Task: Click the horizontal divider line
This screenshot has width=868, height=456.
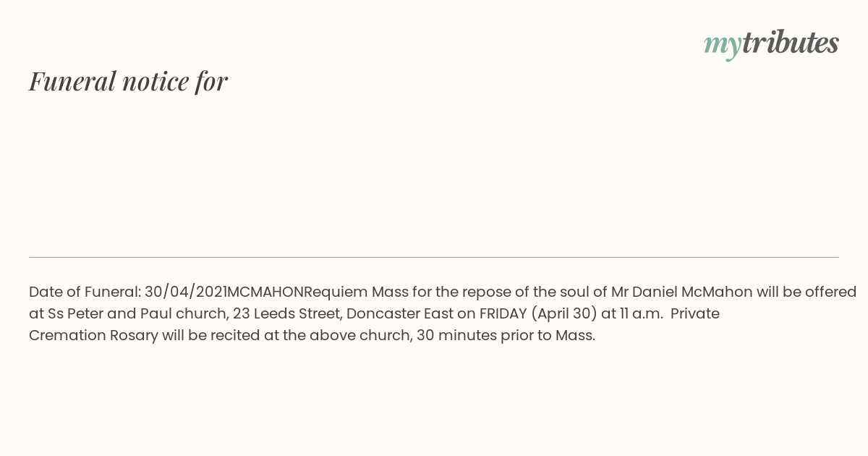Action: (434, 257)
